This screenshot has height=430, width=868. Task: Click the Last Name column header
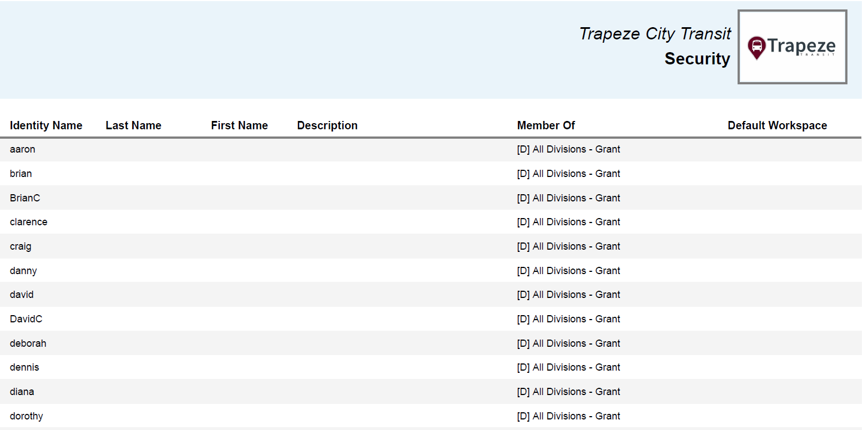click(x=133, y=125)
